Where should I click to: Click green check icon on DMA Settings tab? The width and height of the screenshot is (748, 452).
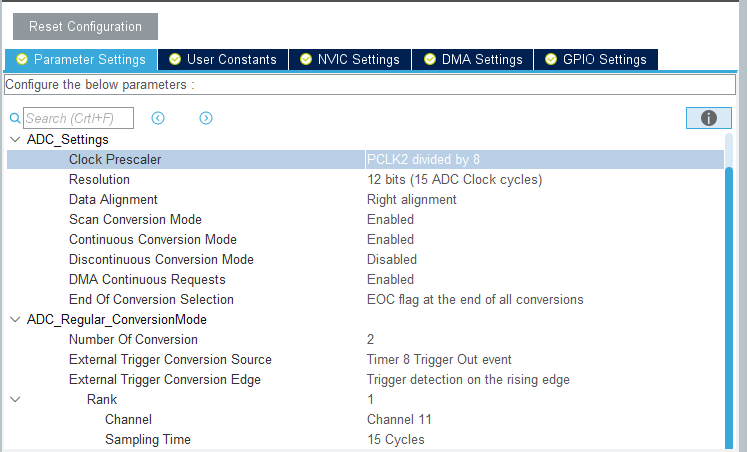430,60
